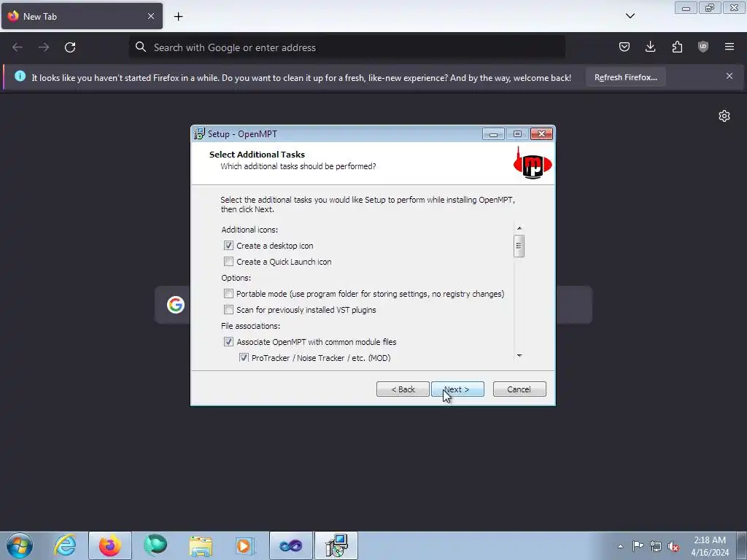Dismiss the Firefox refresh notification bar
Image resolution: width=747 pixels, height=560 pixels.
pyautogui.click(x=729, y=76)
